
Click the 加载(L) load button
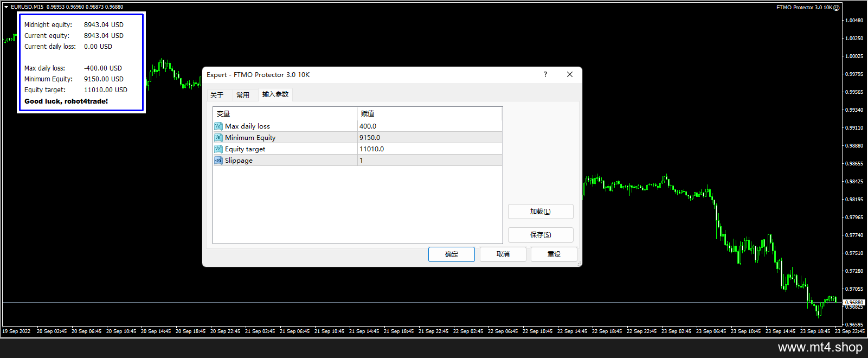coord(541,212)
